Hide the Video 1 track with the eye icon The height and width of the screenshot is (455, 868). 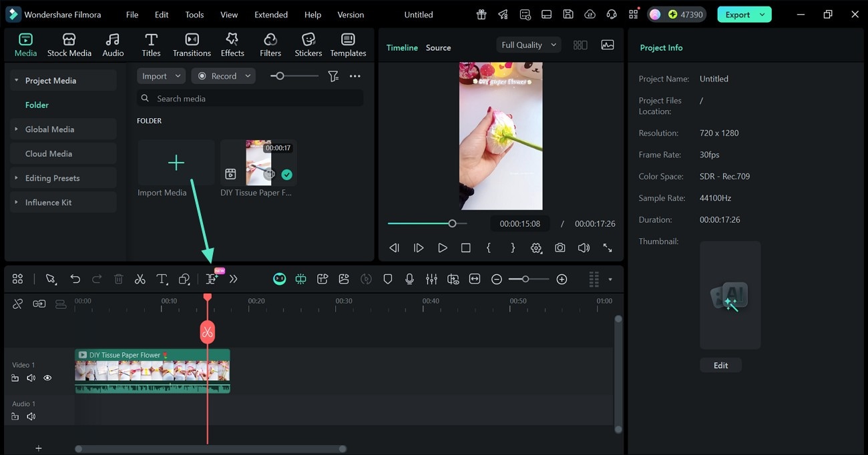pyautogui.click(x=47, y=378)
